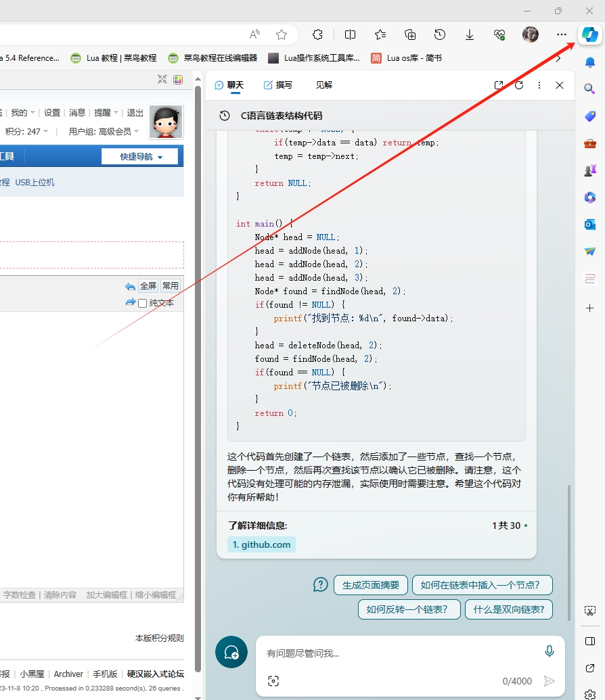
Task: Click 如何在链表中插入一个节点? suggestion
Action: point(482,585)
